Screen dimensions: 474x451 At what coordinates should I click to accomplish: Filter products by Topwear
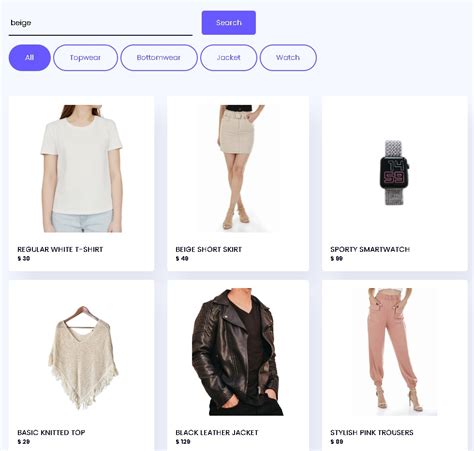coord(85,58)
